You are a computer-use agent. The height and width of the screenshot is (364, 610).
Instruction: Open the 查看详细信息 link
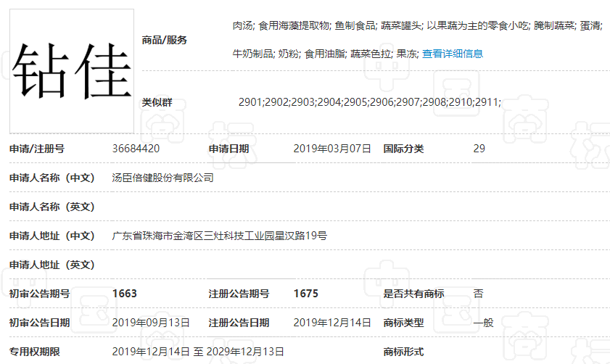tap(453, 54)
